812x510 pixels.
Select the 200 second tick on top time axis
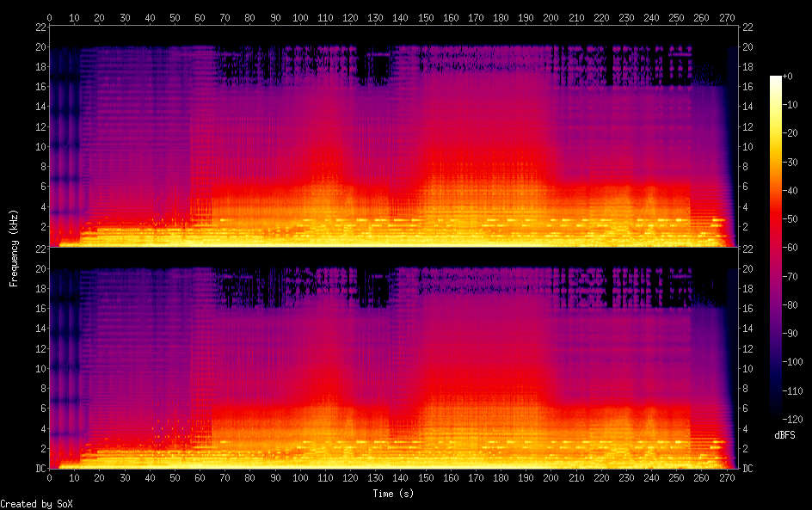pyautogui.click(x=551, y=16)
